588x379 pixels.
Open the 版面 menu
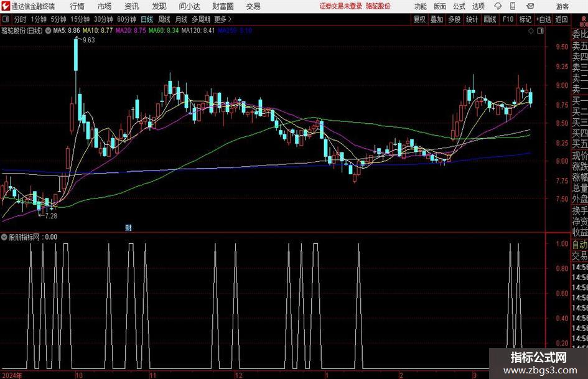click(x=440, y=6)
